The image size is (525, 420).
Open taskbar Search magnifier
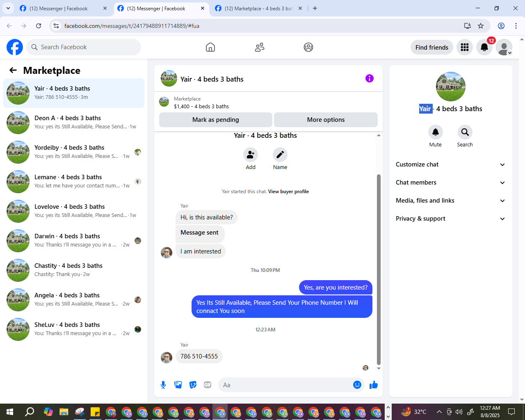pyautogui.click(x=30, y=412)
